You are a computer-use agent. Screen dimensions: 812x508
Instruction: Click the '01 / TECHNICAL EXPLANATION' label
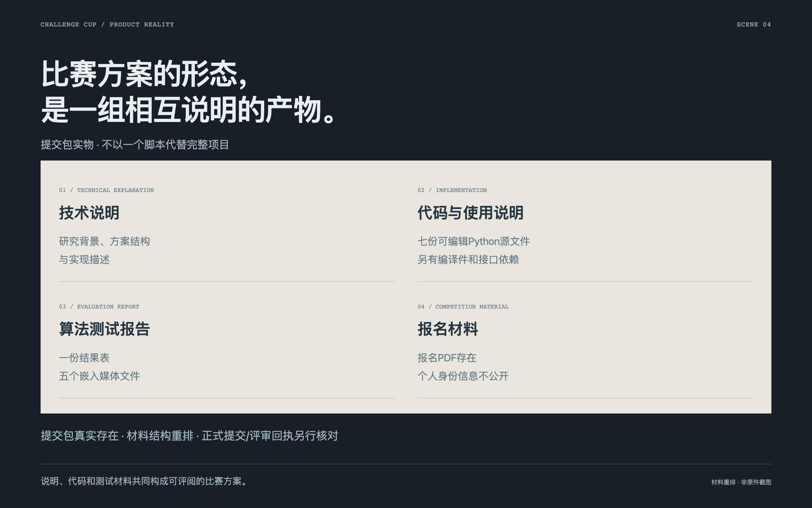tap(106, 190)
